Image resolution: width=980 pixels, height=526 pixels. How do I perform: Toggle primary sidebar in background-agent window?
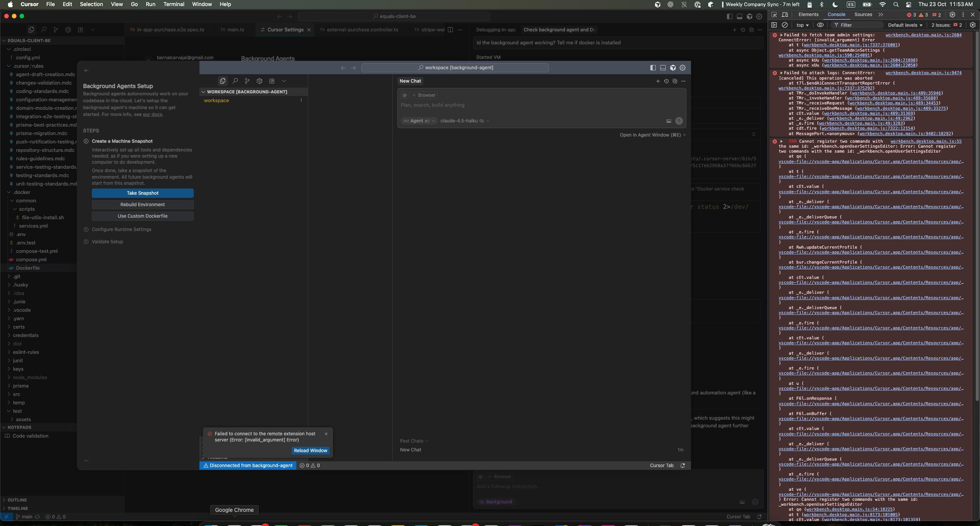click(653, 68)
